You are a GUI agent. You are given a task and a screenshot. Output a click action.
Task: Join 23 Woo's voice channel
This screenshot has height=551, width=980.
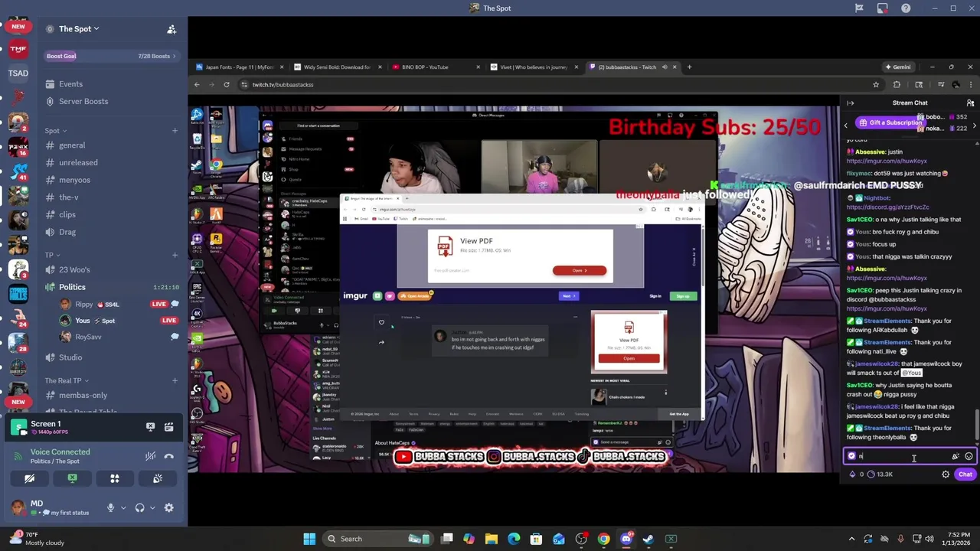point(111,269)
